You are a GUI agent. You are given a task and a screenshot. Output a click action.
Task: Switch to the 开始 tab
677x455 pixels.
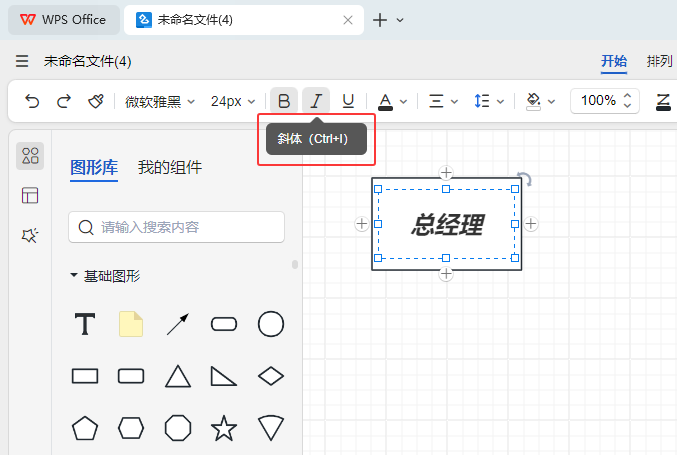coord(614,61)
